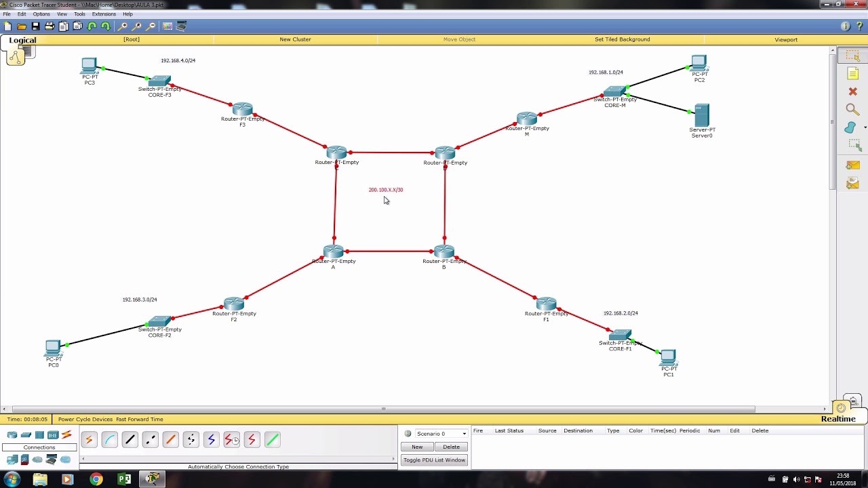The width and height of the screenshot is (868, 488).
Task: Click the Windows Start button
Action: point(12,479)
